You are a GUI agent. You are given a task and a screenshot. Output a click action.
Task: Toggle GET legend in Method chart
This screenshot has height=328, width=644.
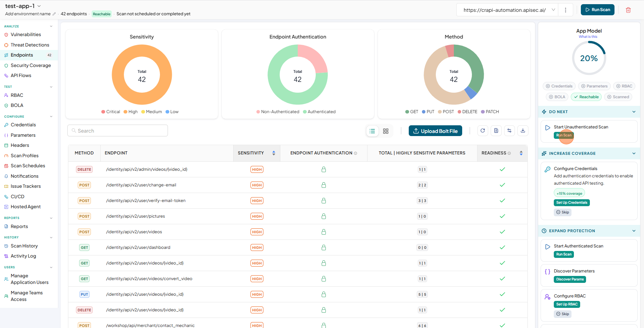coord(412,112)
